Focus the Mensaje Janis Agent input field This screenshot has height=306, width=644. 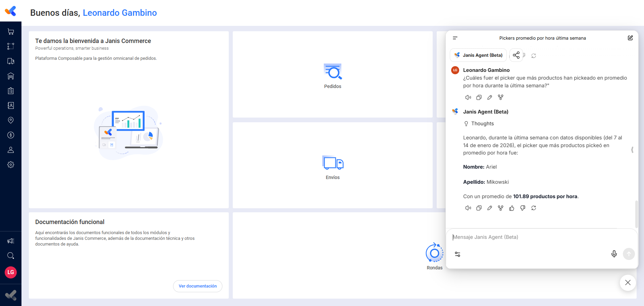[x=541, y=237]
